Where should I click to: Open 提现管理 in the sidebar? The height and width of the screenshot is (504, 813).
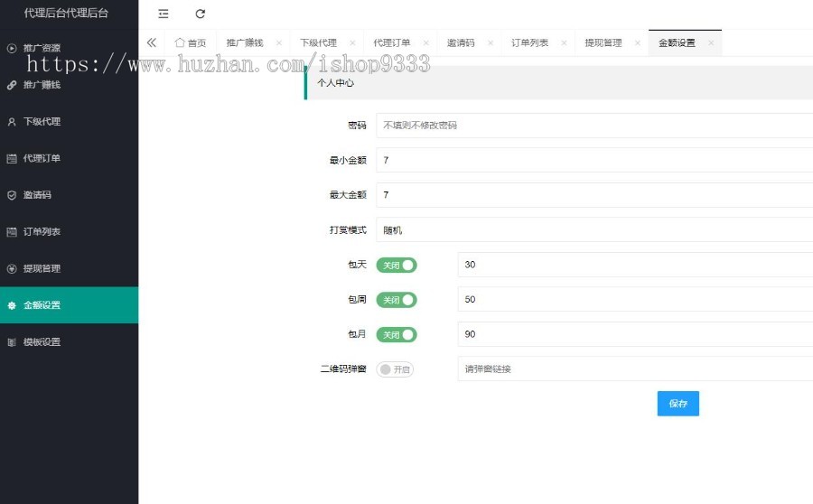click(69, 268)
